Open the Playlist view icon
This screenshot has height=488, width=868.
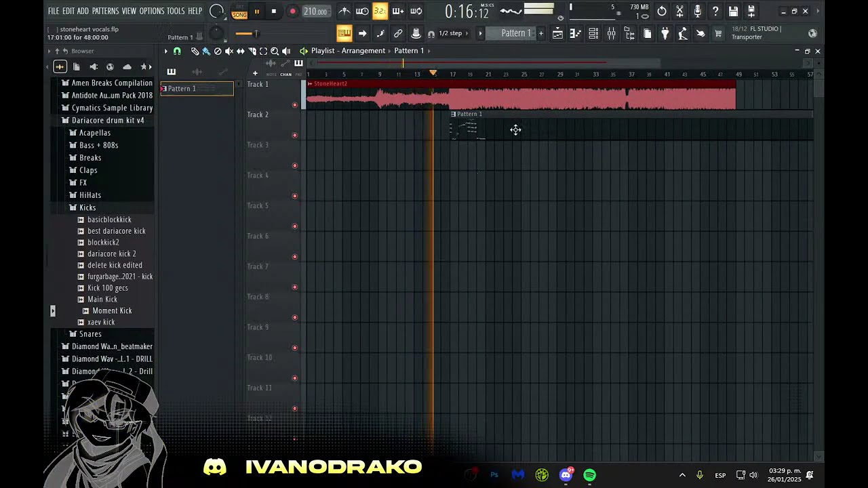click(x=557, y=33)
